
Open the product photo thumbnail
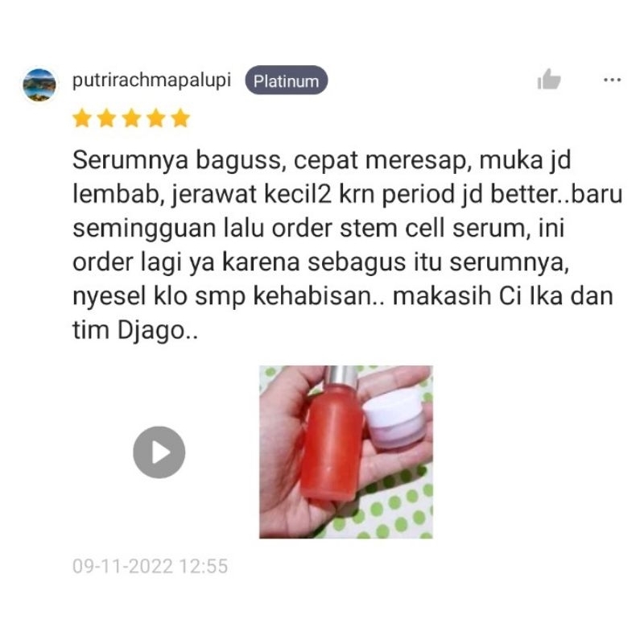346,452
